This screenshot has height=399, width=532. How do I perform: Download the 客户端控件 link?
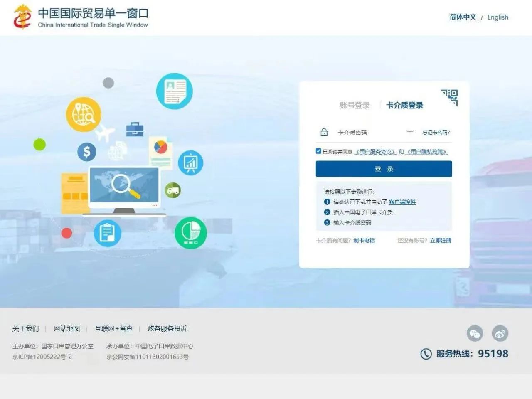click(402, 202)
